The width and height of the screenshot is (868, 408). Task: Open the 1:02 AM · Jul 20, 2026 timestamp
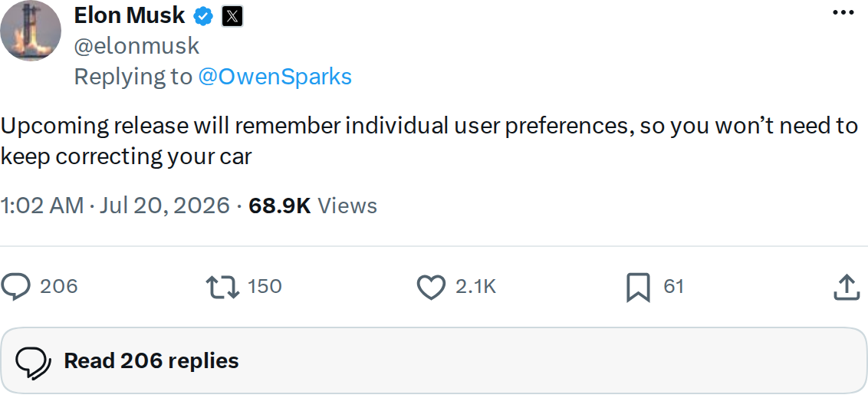coord(115,206)
